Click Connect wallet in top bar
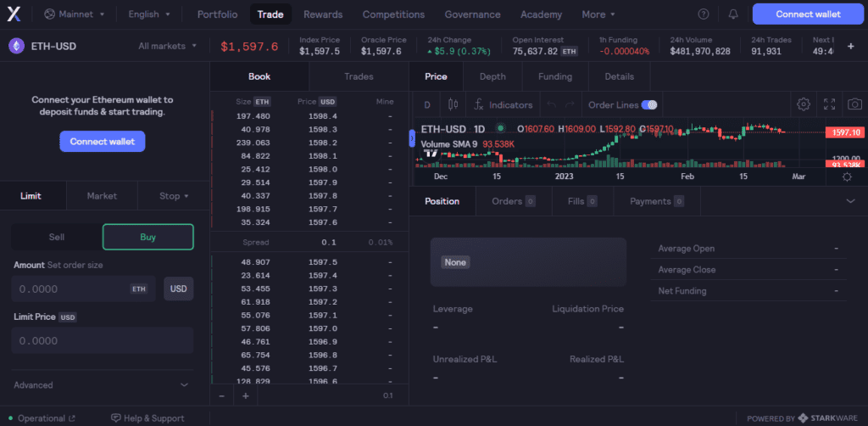This screenshot has height=426, width=868. [x=808, y=14]
